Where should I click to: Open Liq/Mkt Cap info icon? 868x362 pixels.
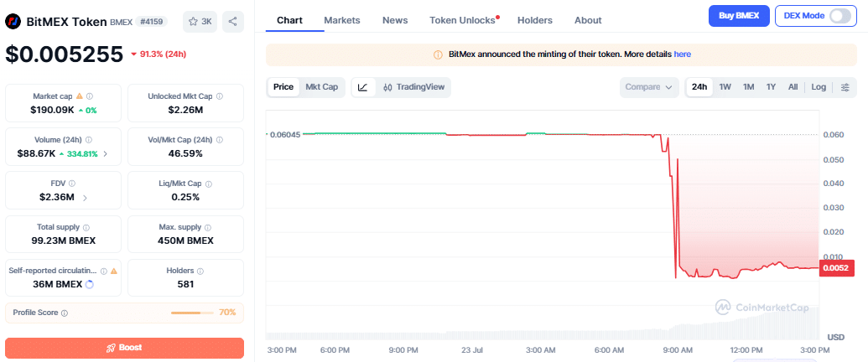coord(209,184)
